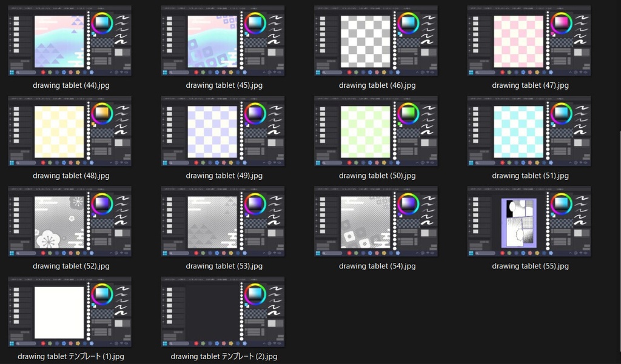
Task: Select the drawing tablet (54).jpg thumbnail
Action: pos(376,222)
